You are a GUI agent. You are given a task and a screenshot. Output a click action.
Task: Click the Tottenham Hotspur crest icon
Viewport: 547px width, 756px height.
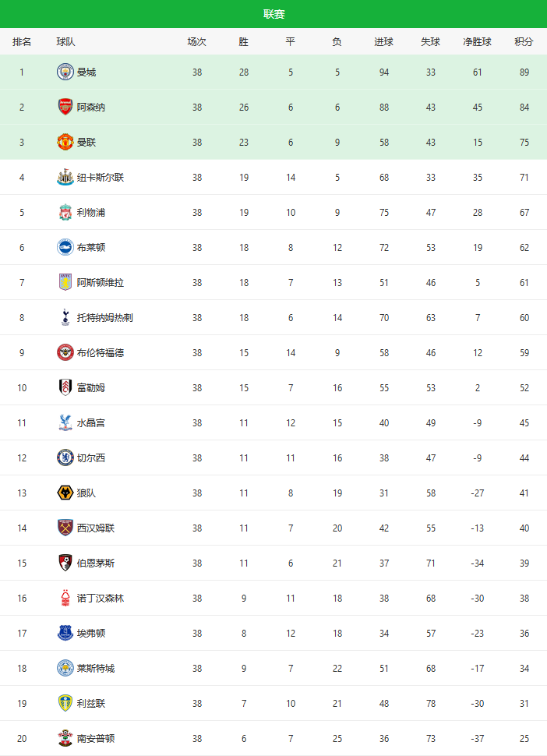[x=65, y=317]
